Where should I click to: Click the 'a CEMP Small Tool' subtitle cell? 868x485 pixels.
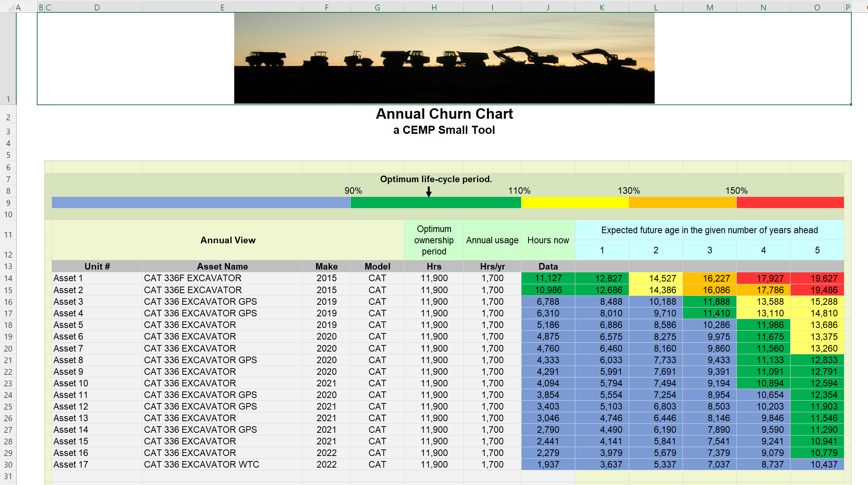click(444, 130)
